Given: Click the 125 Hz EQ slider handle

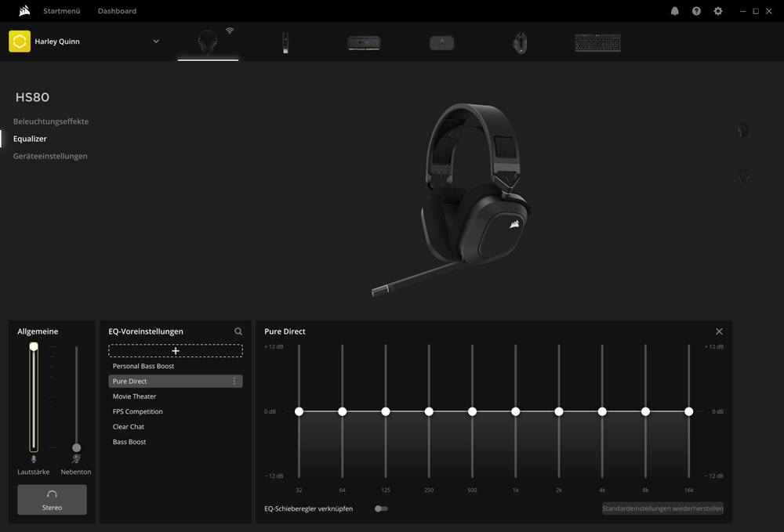Looking at the screenshot, I should tap(386, 411).
